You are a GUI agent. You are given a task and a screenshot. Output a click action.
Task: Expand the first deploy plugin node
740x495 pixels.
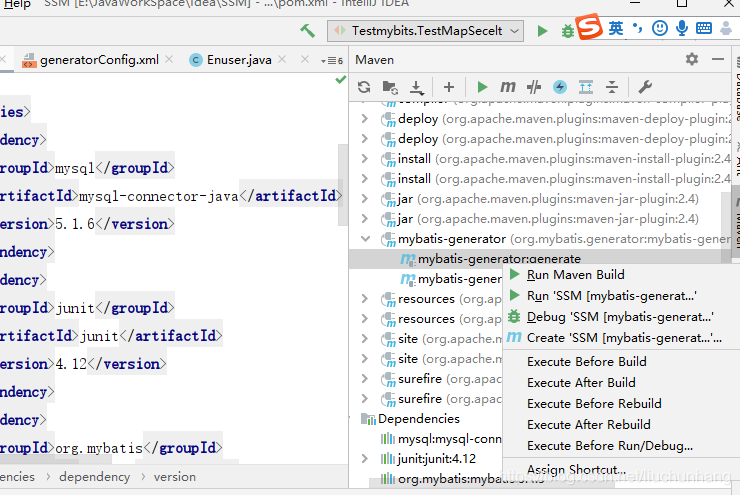pyautogui.click(x=364, y=118)
